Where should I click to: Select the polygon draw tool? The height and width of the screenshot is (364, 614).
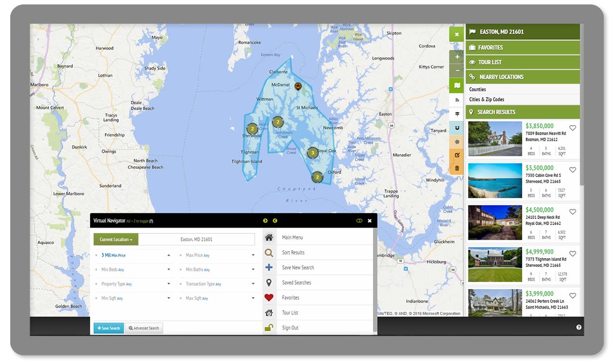456,142
